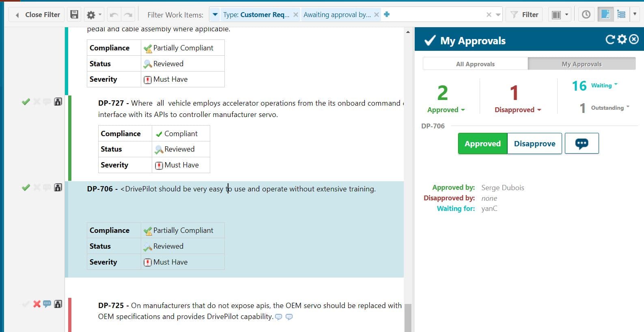Viewport: 644px width, 332px height.
Task: Refresh the My Approvals panel
Action: 610,39
